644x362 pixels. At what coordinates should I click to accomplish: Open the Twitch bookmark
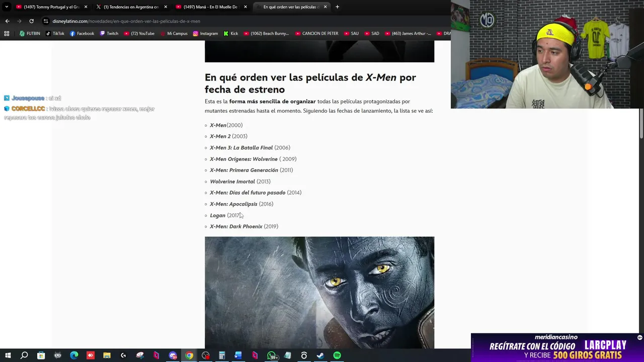(x=109, y=34)
